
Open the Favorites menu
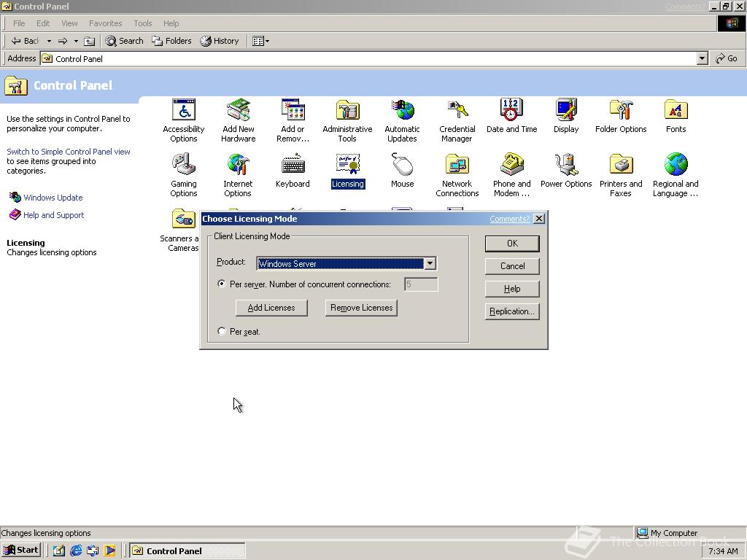click(x=105, y=23)
